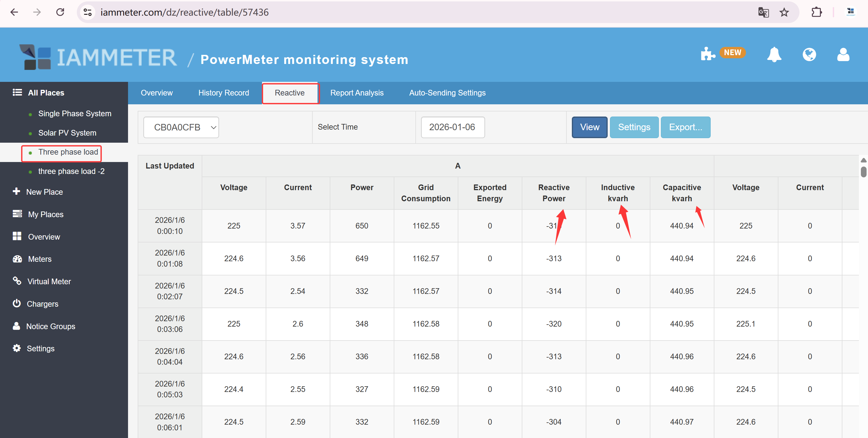This screenshot has height=438, width=868.
Task: Open Meters from the sidebar
Action: click(40, 259)
